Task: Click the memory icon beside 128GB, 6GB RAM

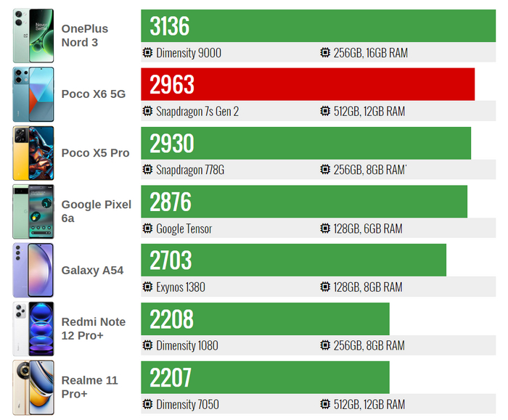Action: [325, 228]
